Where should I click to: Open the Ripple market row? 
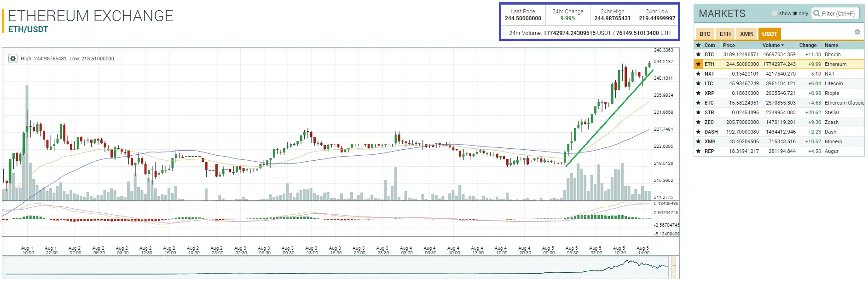tap(779, 93)
